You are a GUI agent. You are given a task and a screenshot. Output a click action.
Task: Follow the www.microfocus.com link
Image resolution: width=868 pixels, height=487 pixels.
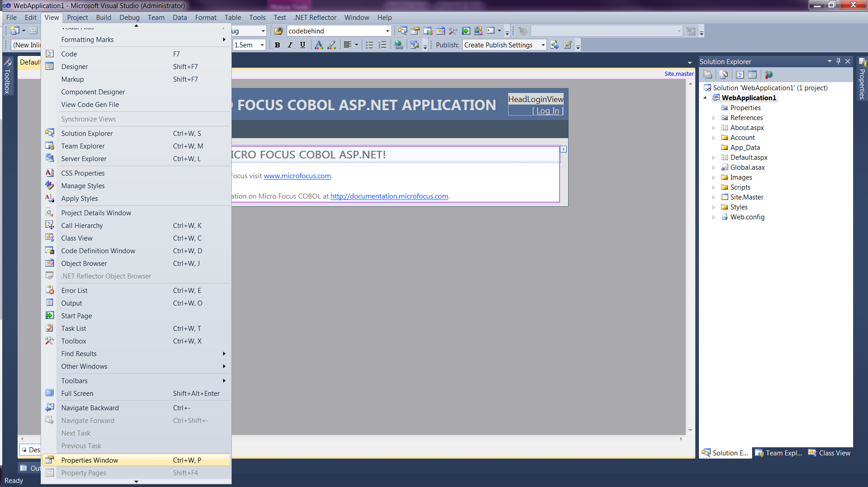tap(297, 176)
